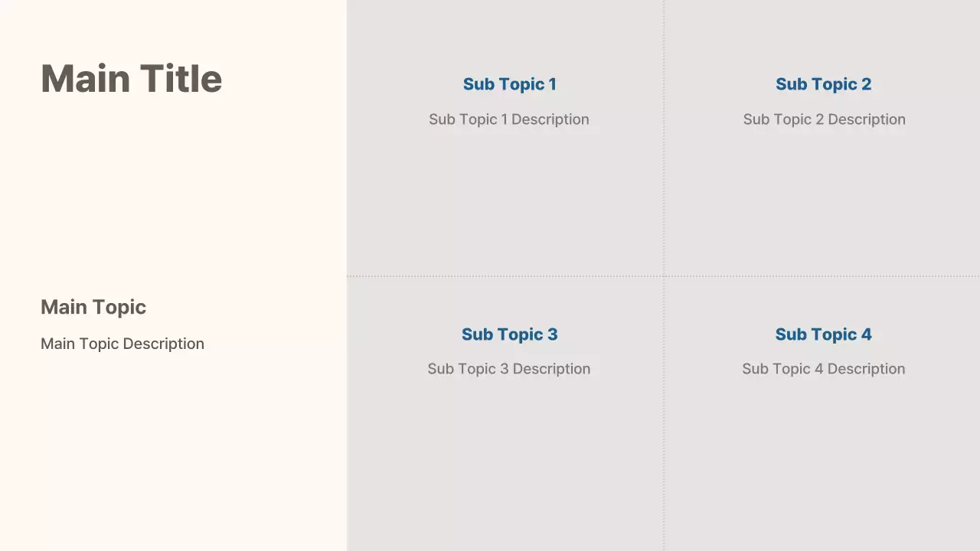Viewport: 980px width, 551px height.
Task: Click the Main Title heading text
Action: tap(131, 79)
